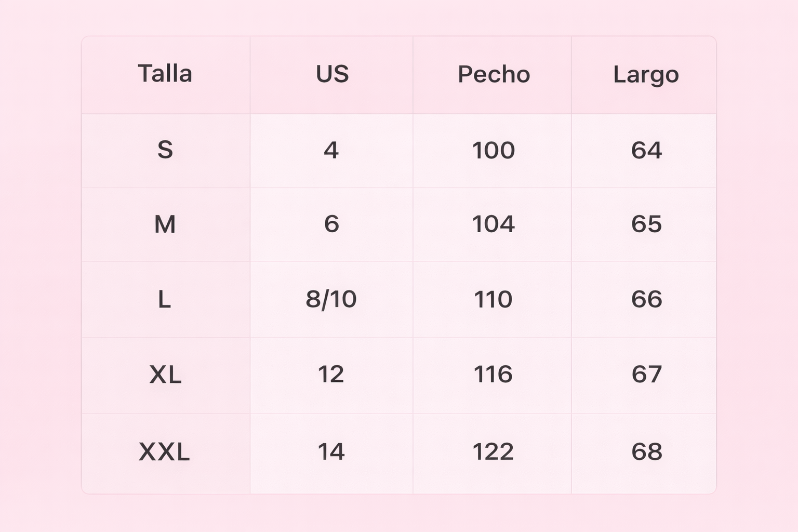Select US size 4 cell

[331, 150]
